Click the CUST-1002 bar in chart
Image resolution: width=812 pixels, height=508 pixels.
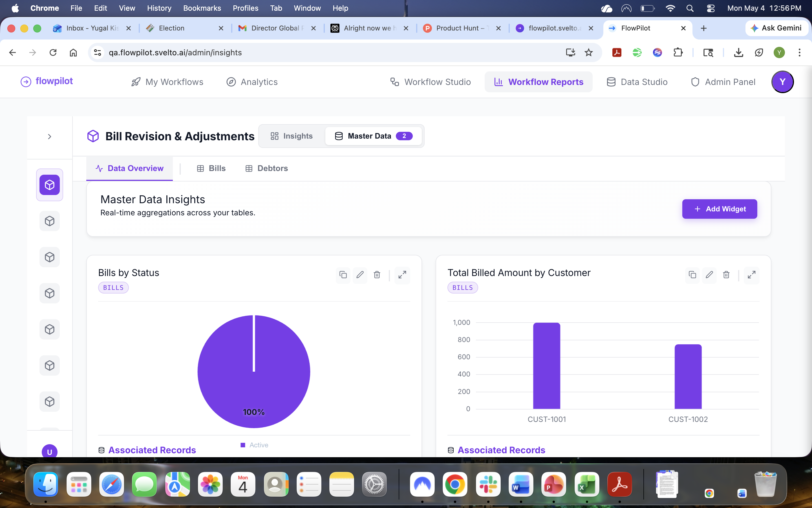tap(688, 376)
